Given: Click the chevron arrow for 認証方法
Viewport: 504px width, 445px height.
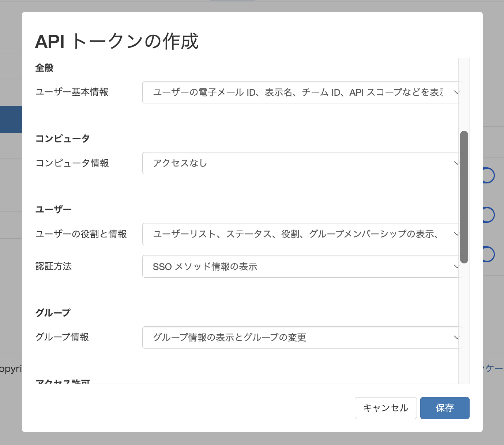Looking at the screenshot, I should pos(456,266).
